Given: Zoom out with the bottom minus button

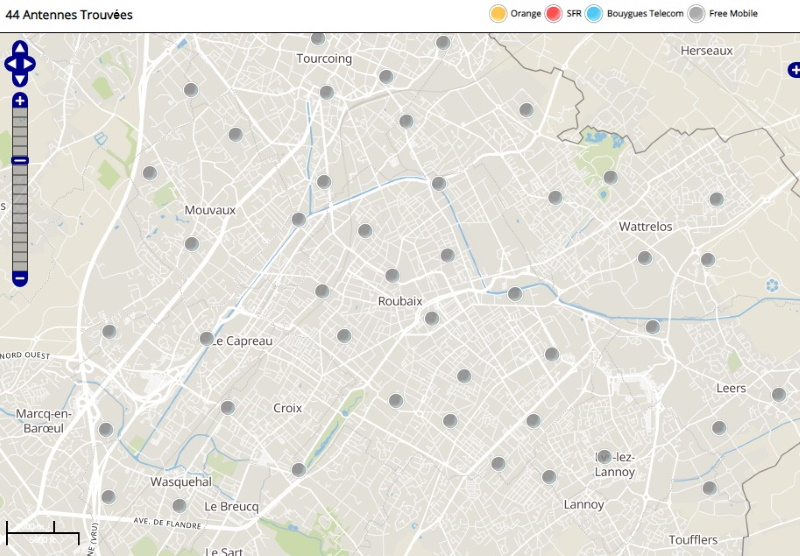Looking at the screenshot, I should point(20,277).
